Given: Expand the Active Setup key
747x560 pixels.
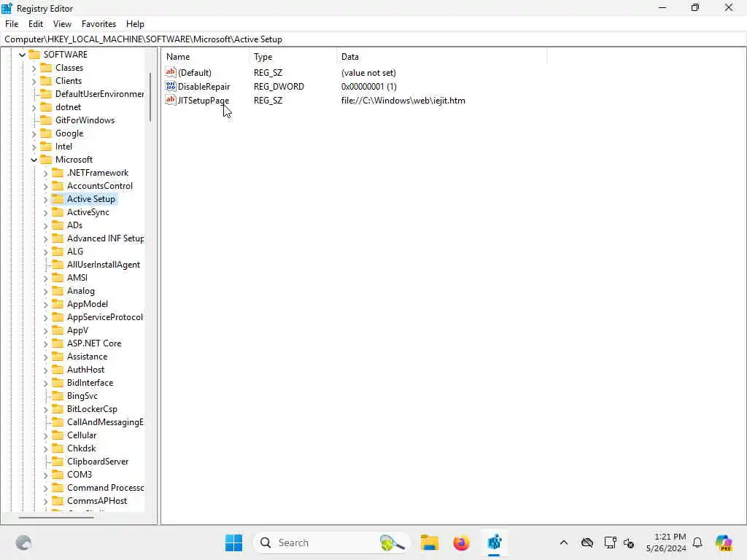Looking at the screenshot, I should point(46,200).
